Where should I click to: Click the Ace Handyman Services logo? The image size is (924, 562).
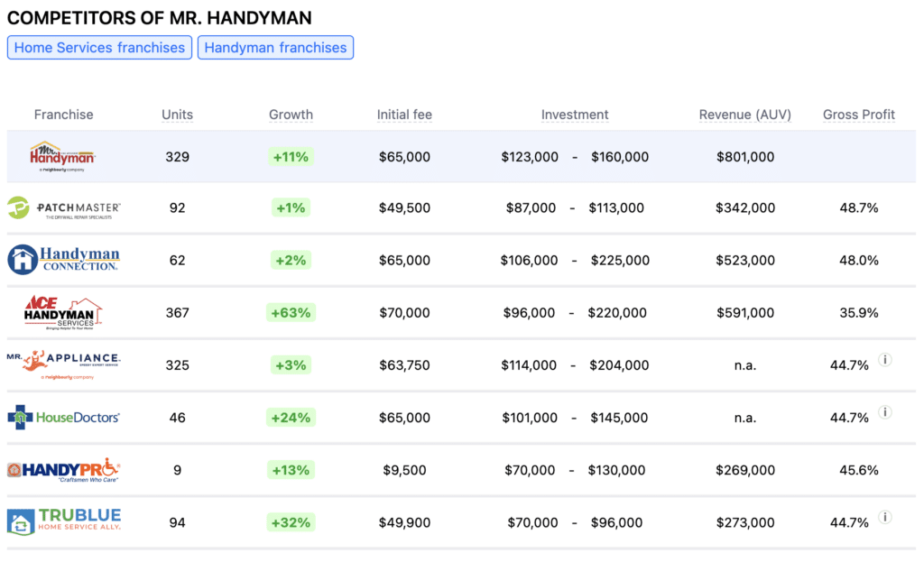63,312
